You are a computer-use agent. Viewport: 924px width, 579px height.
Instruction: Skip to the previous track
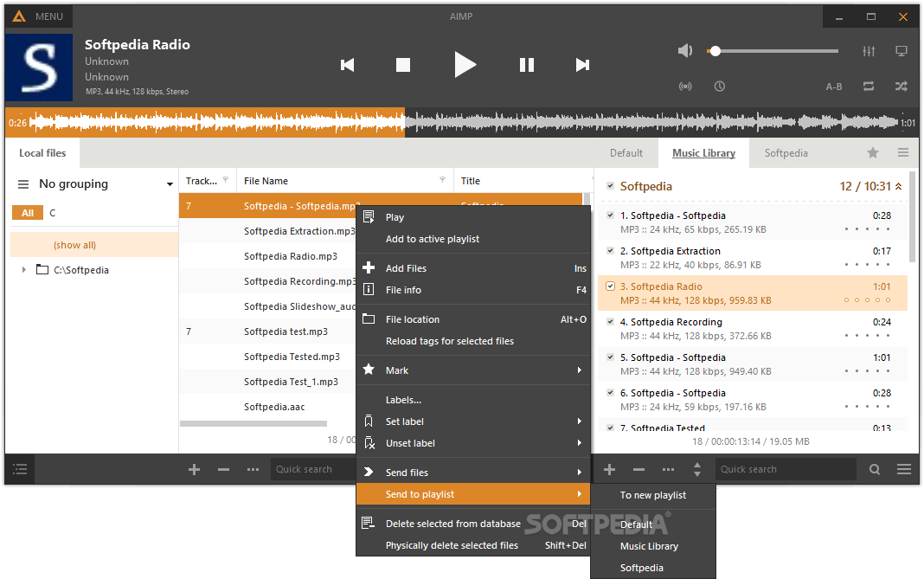(347, 65)
